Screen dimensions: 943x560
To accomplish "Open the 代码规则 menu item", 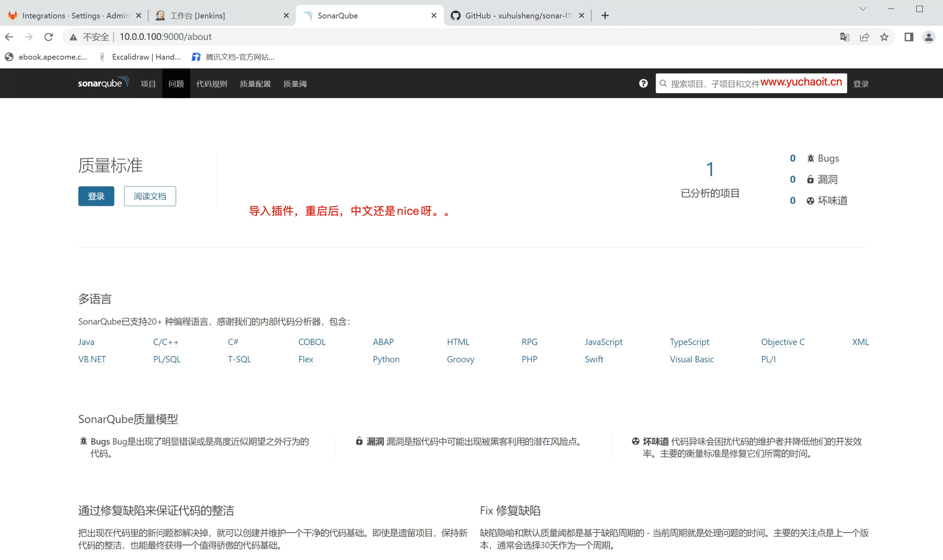I will (212, 84).
